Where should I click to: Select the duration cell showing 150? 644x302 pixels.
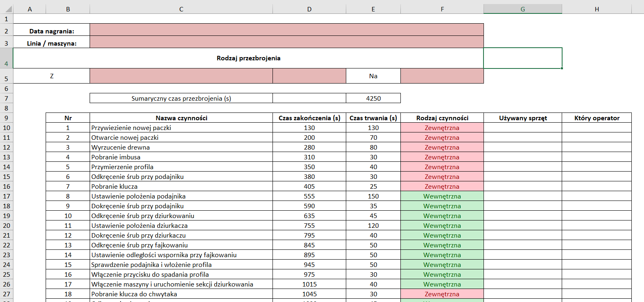click(373, 196)
